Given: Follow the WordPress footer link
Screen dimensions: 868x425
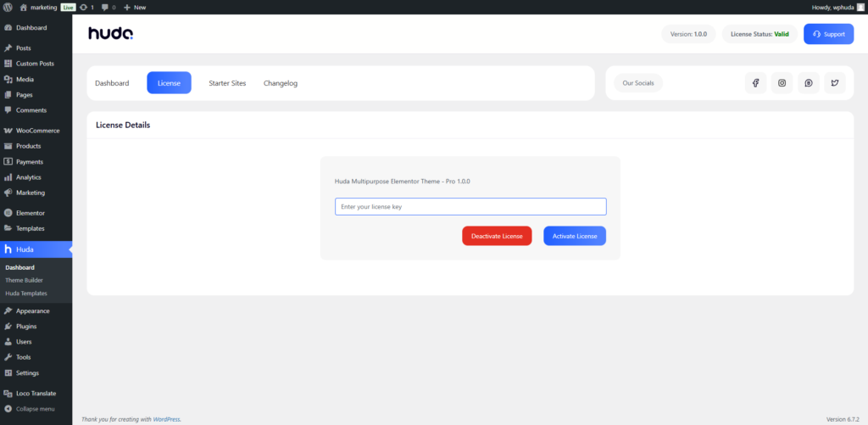Looking at the screenshot, I should (167, 419).
